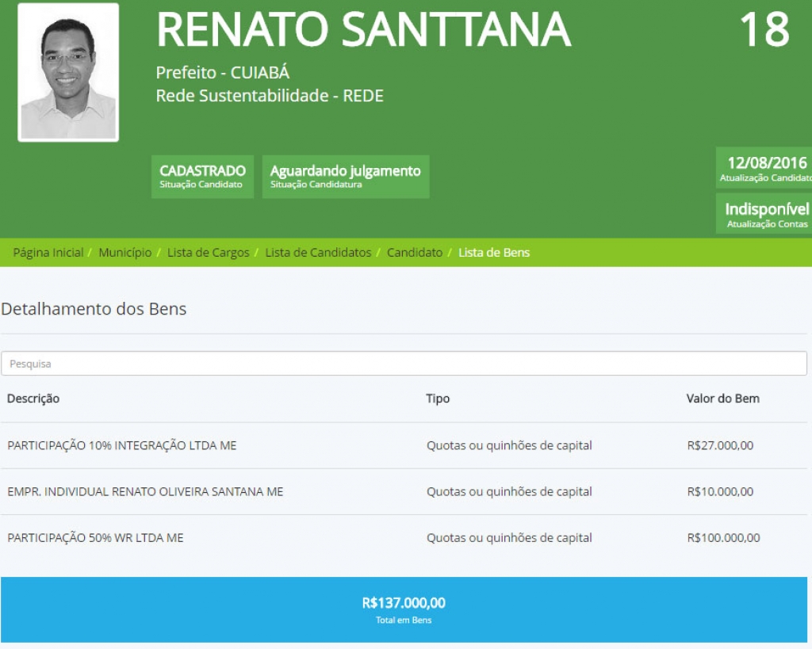Click the RENATO SANTTANA candidate name

[363, 29]
